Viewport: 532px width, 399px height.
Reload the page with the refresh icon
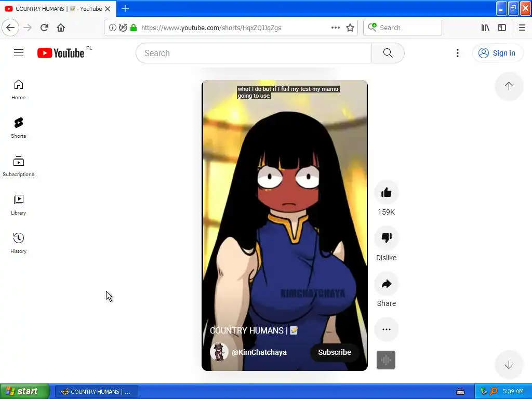tap(44, 28)
